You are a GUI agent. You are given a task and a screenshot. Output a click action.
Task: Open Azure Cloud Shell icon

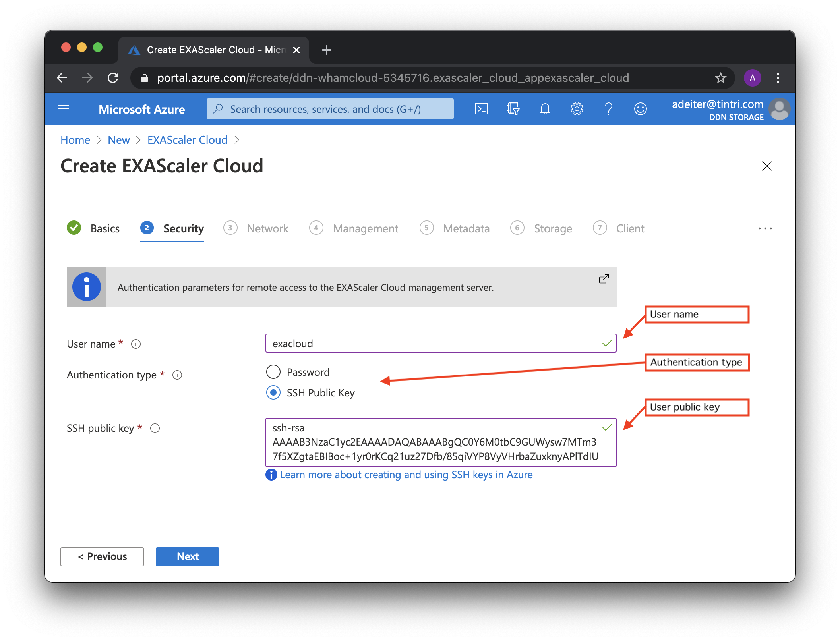481,109
